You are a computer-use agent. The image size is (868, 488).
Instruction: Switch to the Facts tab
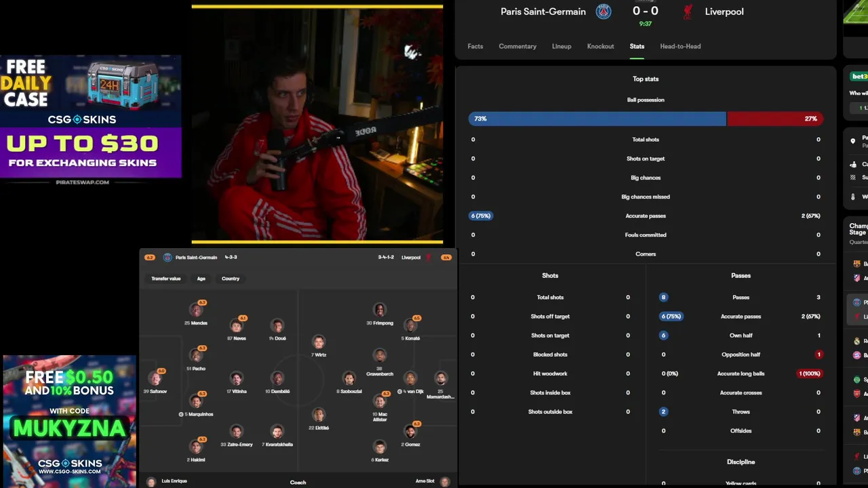point(475,46)
